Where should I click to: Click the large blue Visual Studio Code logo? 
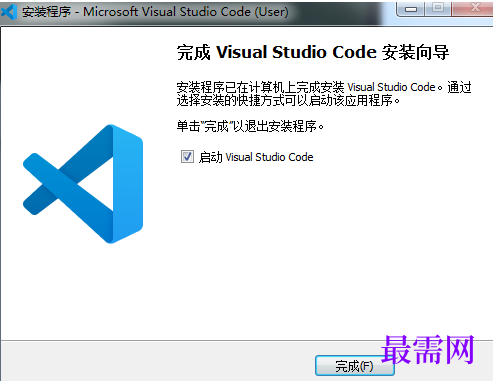pyautogui.click(x=83, y=184)
